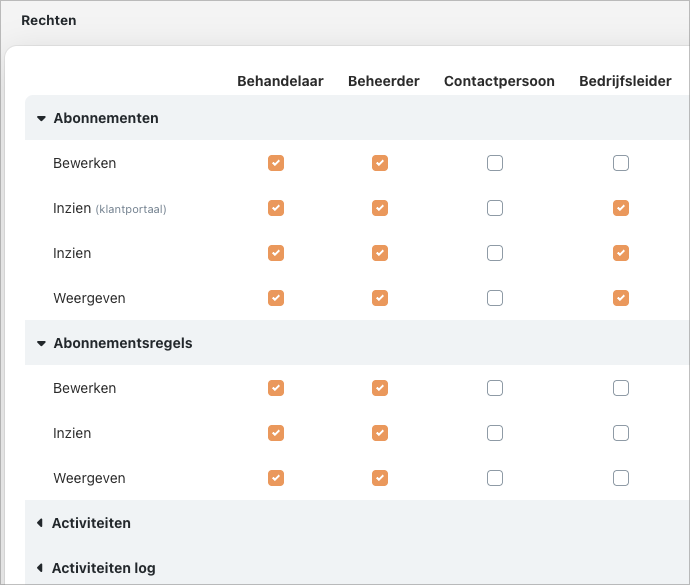Viewport: 690px width, 585px height.
Task: Uncheck Bedrijfsleider Inzien (klantportaal) checkbox
Action: click(x=621, y=208)
